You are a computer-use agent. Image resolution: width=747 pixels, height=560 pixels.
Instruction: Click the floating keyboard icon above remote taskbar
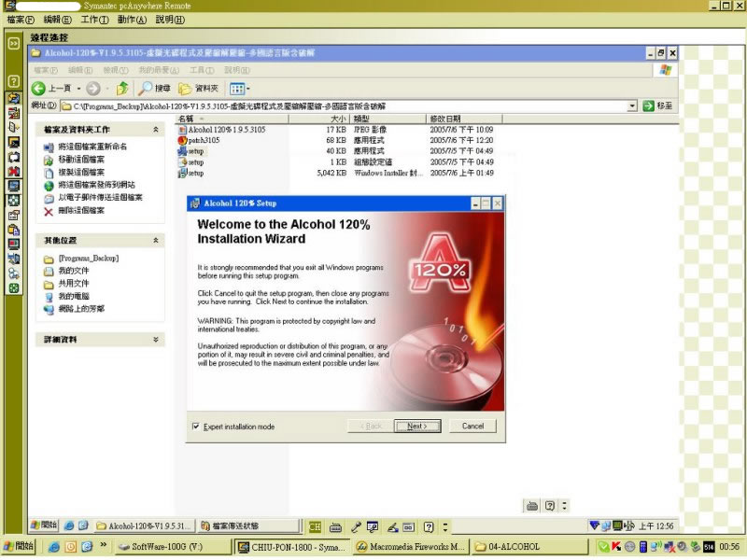[532, 506]
